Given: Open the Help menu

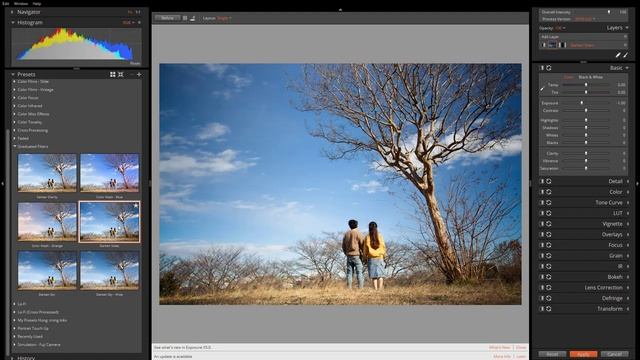Looking at the screenshot, I should point(37,3).
